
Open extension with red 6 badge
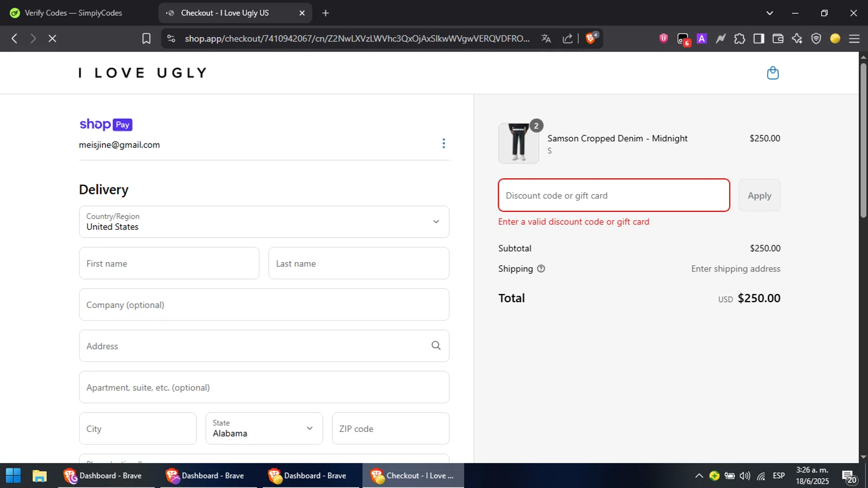[x=683, y=39]
